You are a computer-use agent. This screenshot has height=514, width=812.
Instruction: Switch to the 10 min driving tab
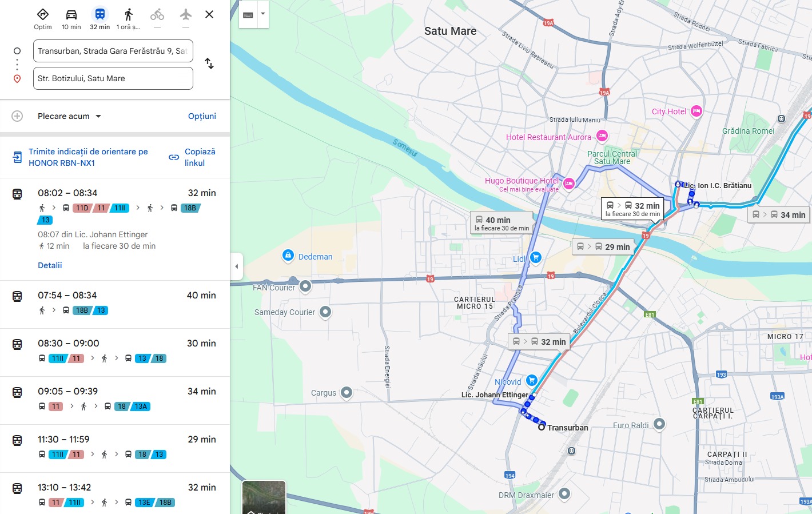click(71, 14)
